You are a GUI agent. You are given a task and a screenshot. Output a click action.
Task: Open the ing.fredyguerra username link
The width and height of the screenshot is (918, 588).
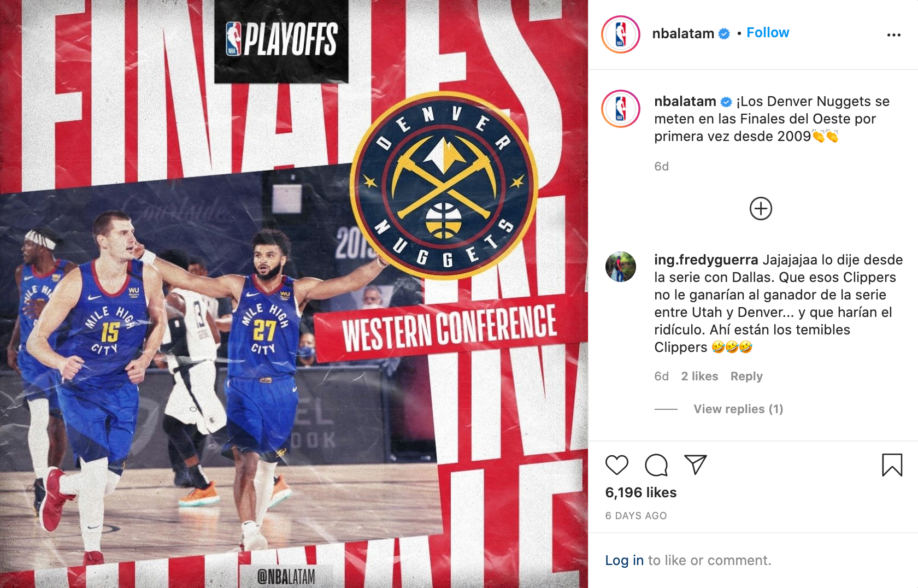click(x=706, y=260)
